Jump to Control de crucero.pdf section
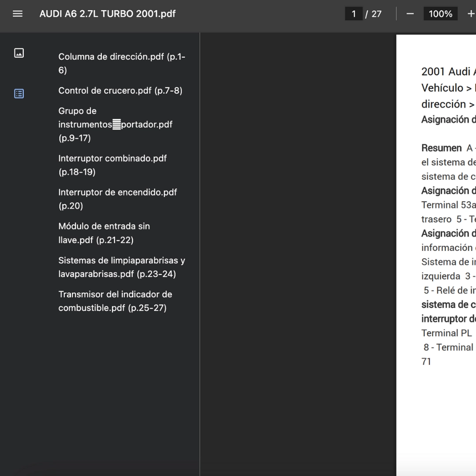The height and width of the screenshot is (476, 476). point(120,90)
